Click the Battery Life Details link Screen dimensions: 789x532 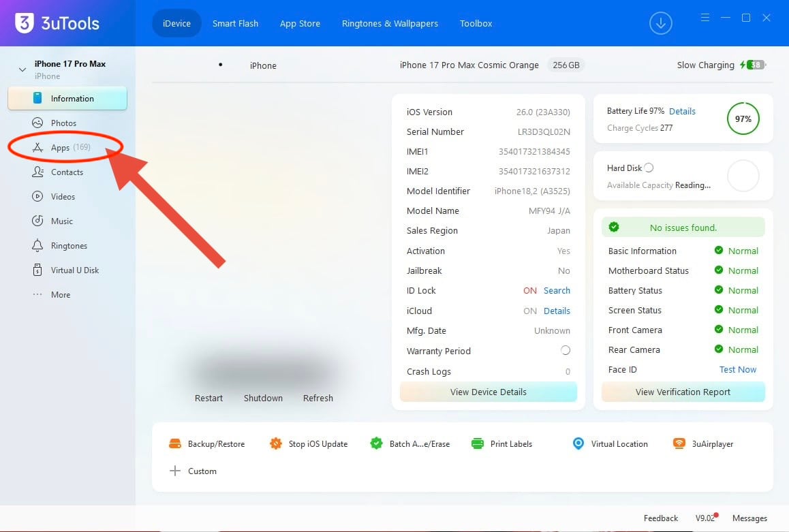[x=682, y=111]
